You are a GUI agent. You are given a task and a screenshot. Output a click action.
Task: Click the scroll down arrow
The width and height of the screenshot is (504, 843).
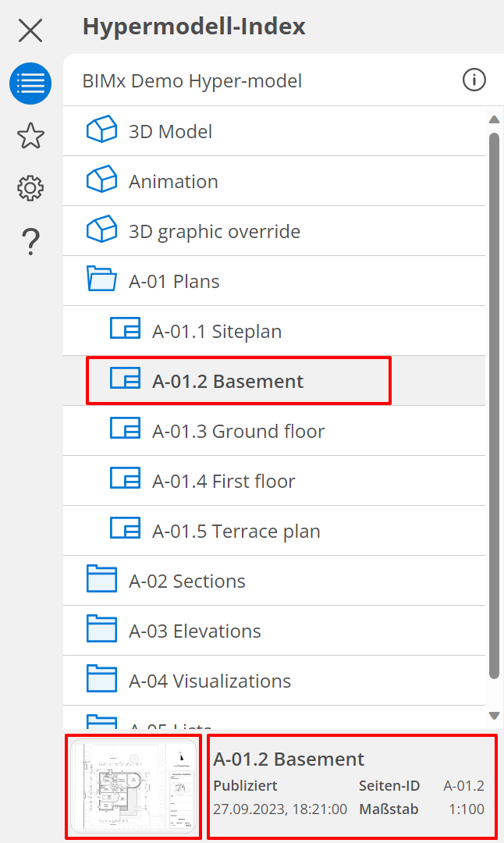(x=493, y=715)
